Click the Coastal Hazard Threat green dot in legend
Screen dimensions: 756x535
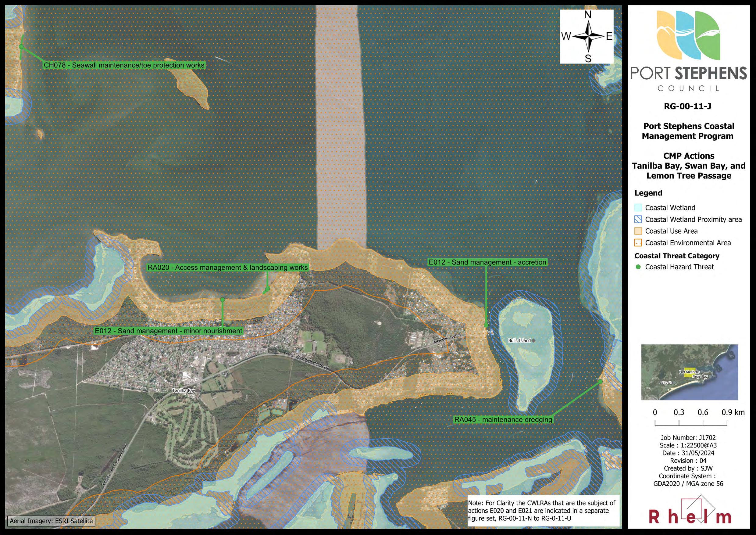pyautogui.click(x=638, y=267)
